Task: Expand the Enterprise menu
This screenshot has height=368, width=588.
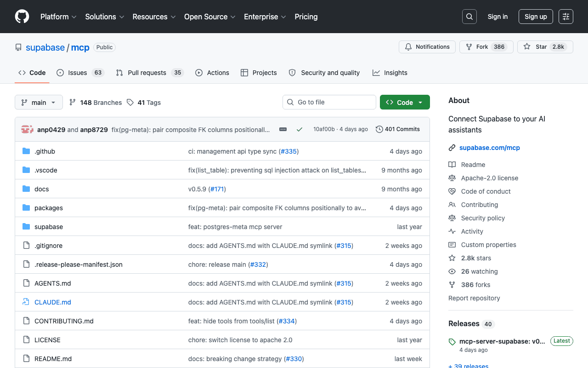Action: 265,17
